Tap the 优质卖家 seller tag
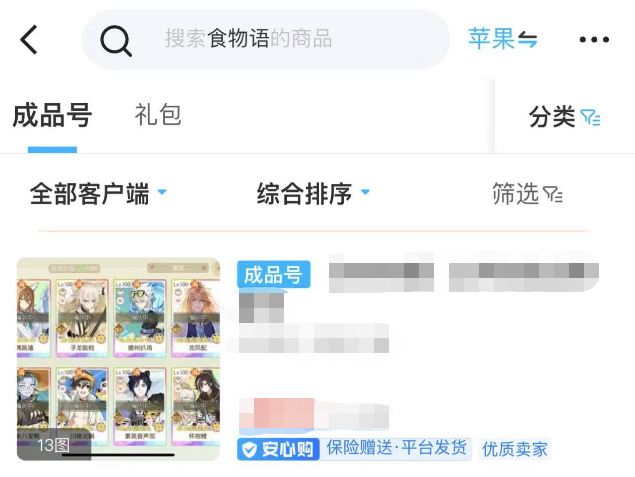The width and height of the screenshot is (635, 477). coord(515,449)
